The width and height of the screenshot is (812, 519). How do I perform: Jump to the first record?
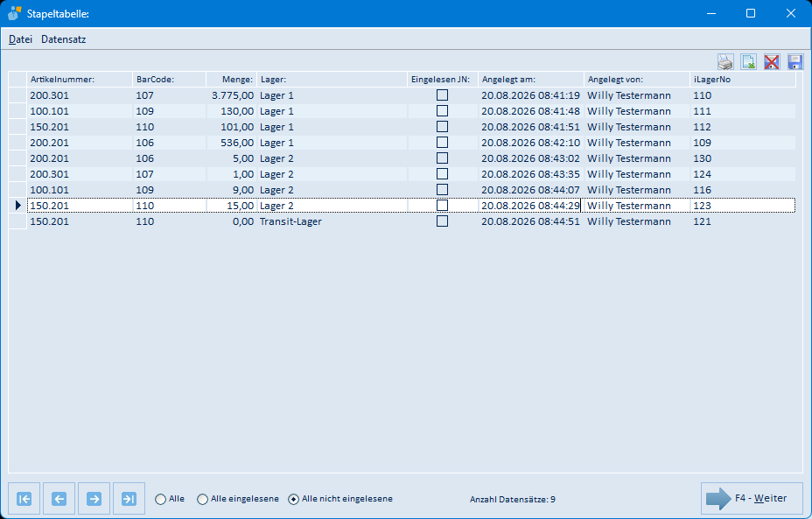[x=24, y=499]
